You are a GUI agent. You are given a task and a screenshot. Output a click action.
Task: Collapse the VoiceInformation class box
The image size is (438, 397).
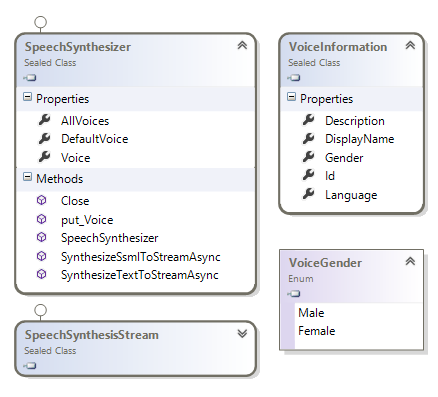(410, 45)
